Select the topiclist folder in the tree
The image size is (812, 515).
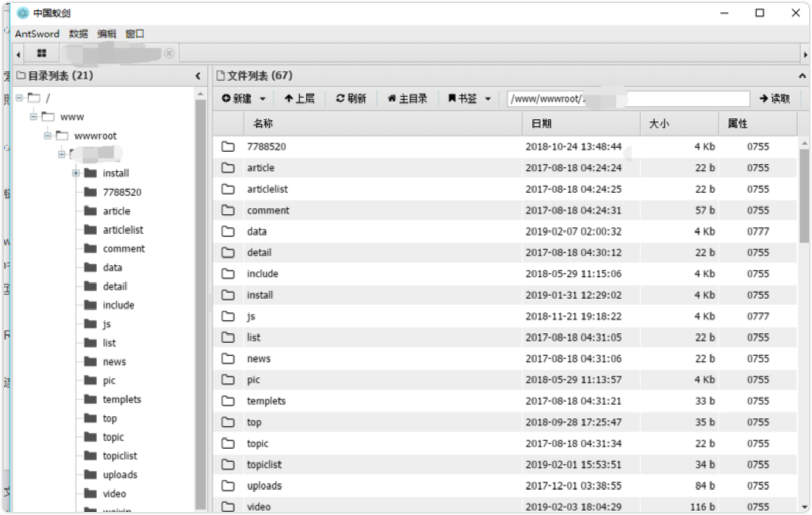120,456
